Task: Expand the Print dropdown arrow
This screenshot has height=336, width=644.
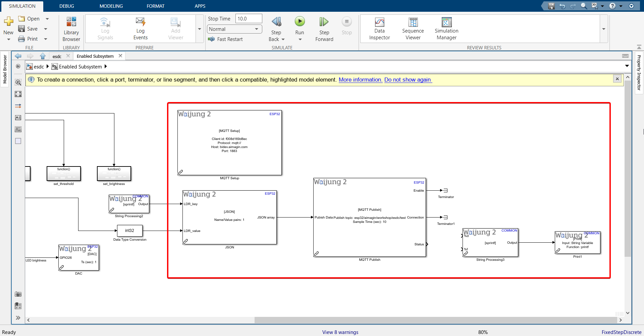Action: [x=46, y=39]
